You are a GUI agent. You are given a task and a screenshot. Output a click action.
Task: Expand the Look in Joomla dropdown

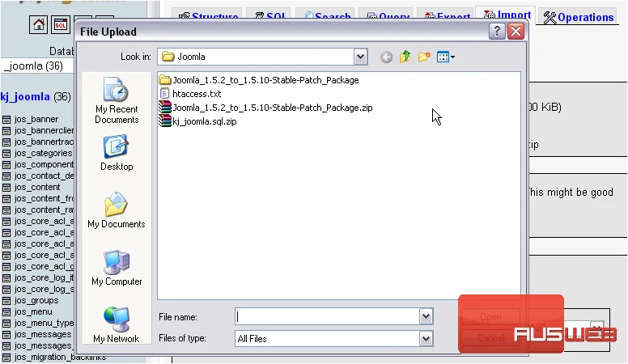pyautogui.click(x=360, y=57)
